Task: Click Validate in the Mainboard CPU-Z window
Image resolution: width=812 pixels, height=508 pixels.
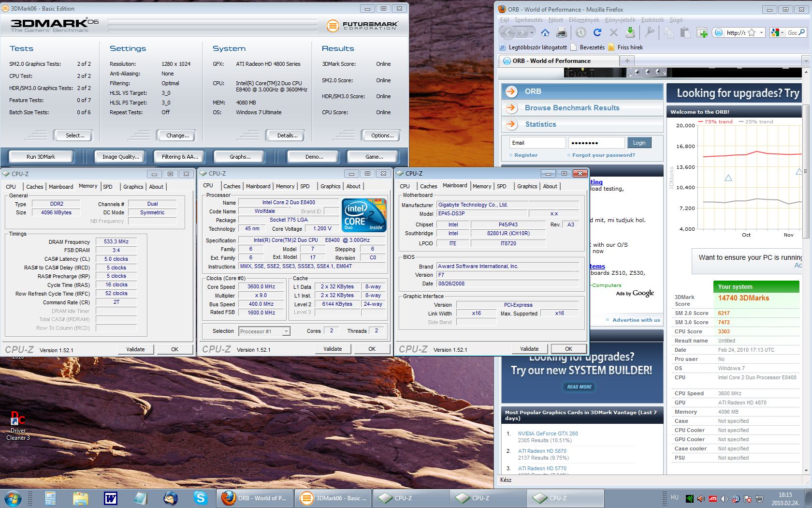Action: coord(529,349)
